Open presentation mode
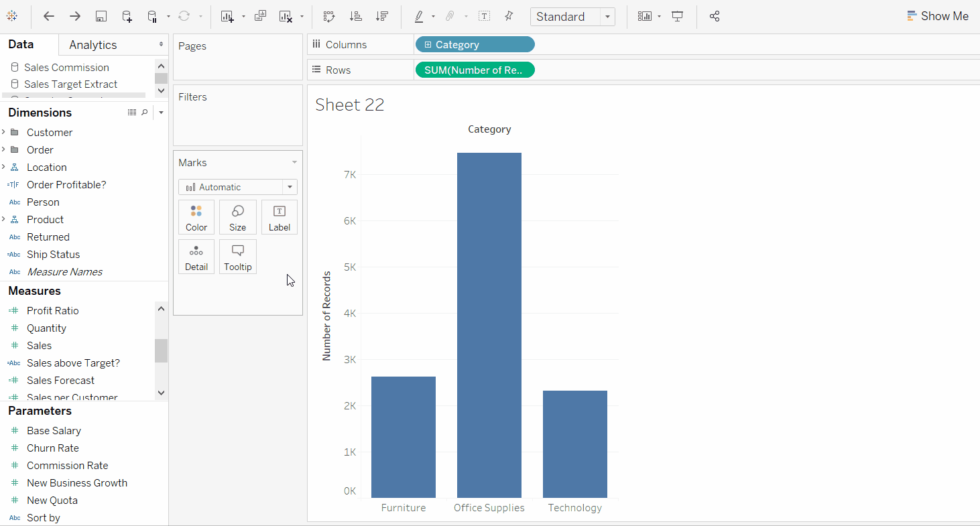 click(x=678, y=17)
